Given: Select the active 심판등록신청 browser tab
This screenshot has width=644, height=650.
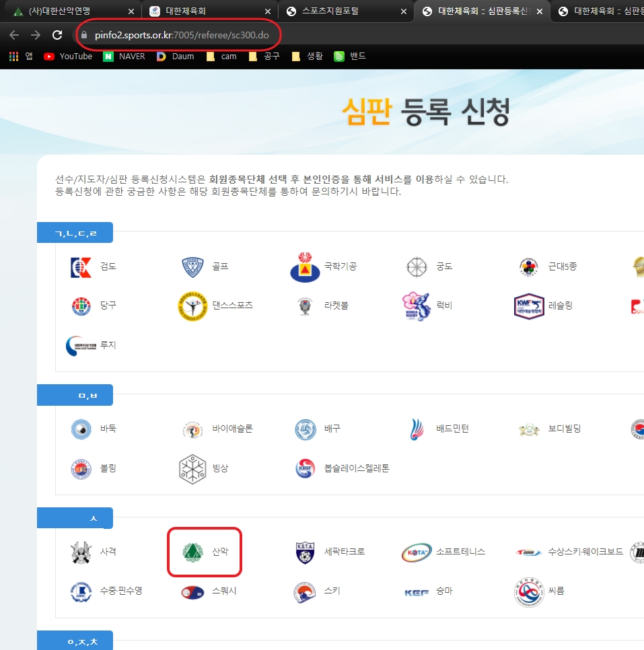Looking at the screenshot, I should coord(483,11).
